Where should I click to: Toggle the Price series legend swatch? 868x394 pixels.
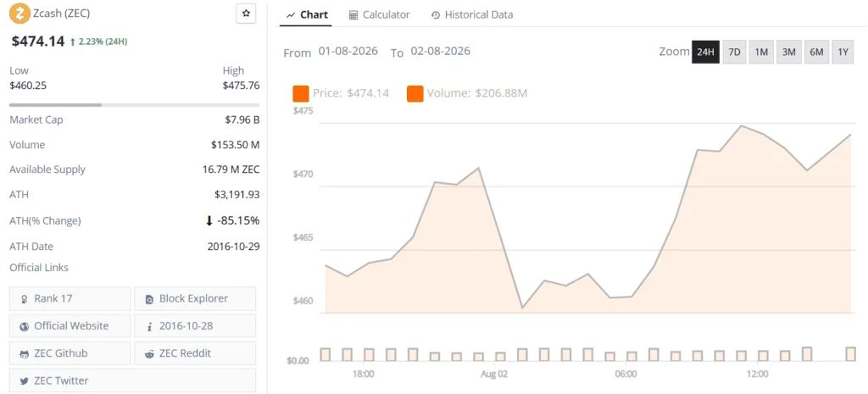tap(301, 93)
